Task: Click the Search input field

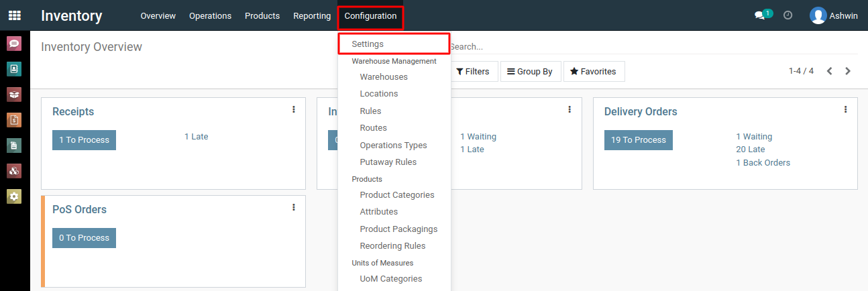Action: pos(653,47)
